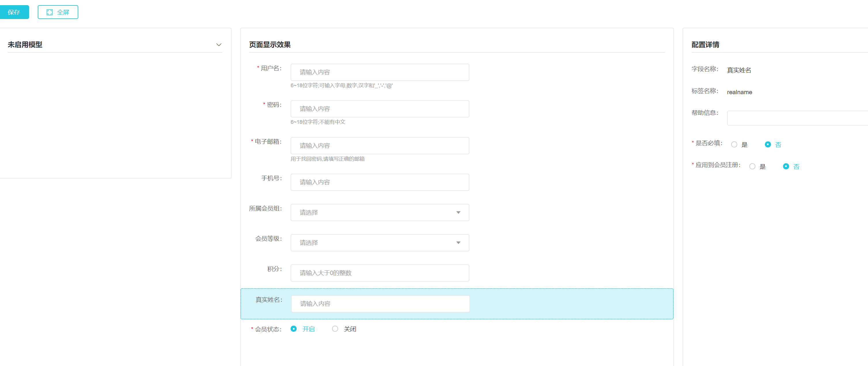Select 是 for 是否必填

[734, 145]
